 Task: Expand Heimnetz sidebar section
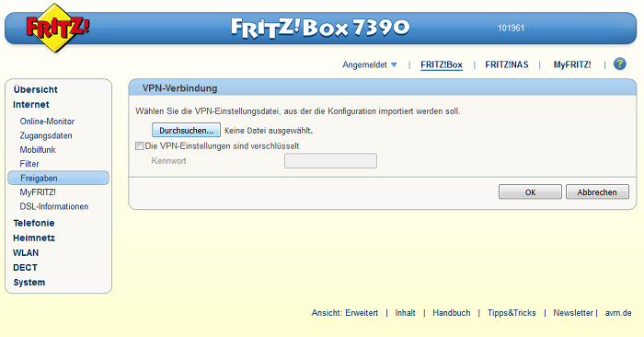[34, 238]
